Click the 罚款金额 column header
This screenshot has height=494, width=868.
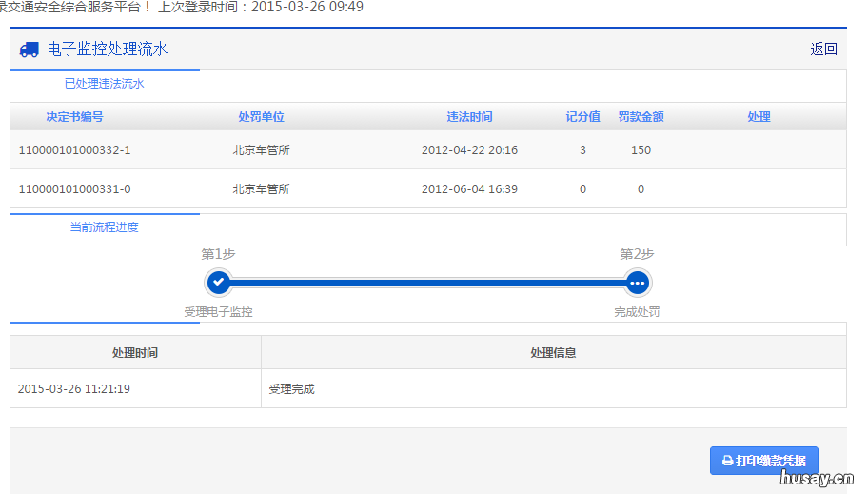[x=641, y=117]
